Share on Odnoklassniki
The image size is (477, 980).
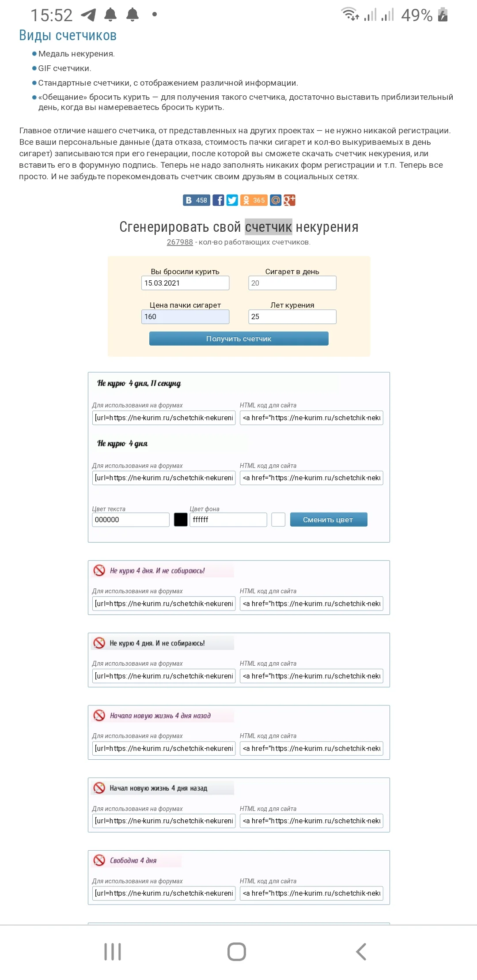click(x=254, y=200)
